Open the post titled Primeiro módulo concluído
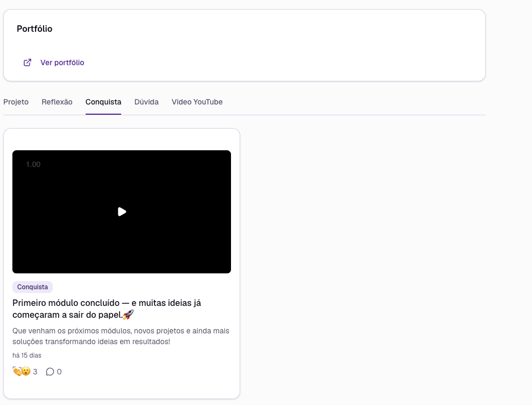Screen dimensions: 532x405 click(107, 309)
